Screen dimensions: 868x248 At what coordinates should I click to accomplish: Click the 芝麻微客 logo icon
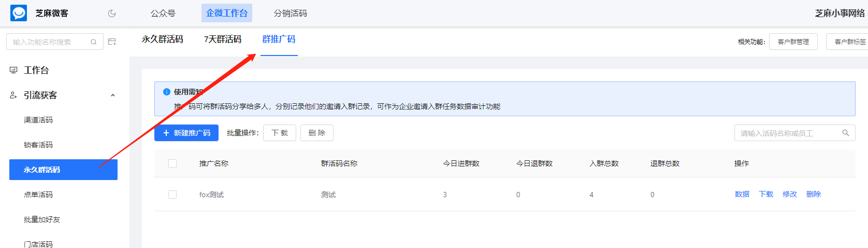[19, 13]
